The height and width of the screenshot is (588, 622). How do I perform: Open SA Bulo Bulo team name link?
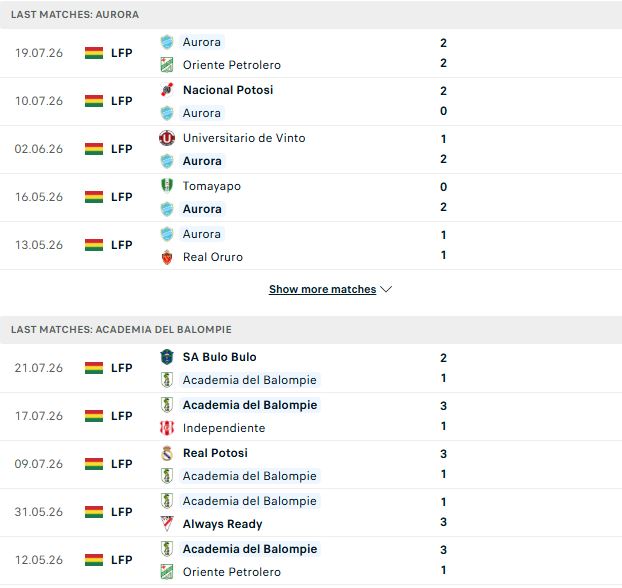tap(219, 357)
